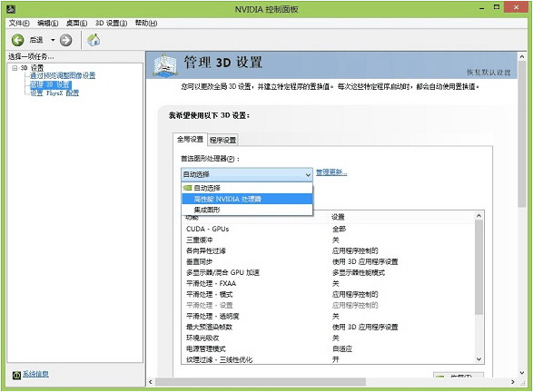Click main pane vertical scrollbar thumb
The height and width of the screenshot is (392, 533).
[x=522, y=134]
